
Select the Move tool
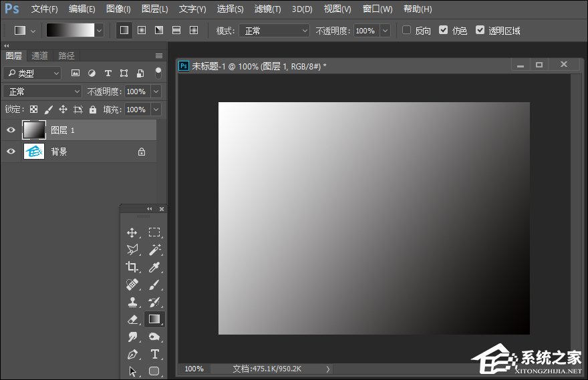[132, 232]
